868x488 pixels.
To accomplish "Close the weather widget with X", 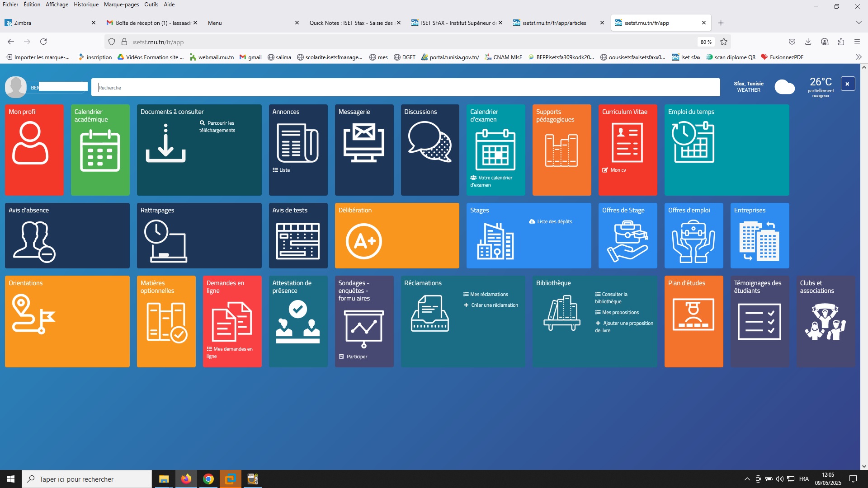I will 848,84.
